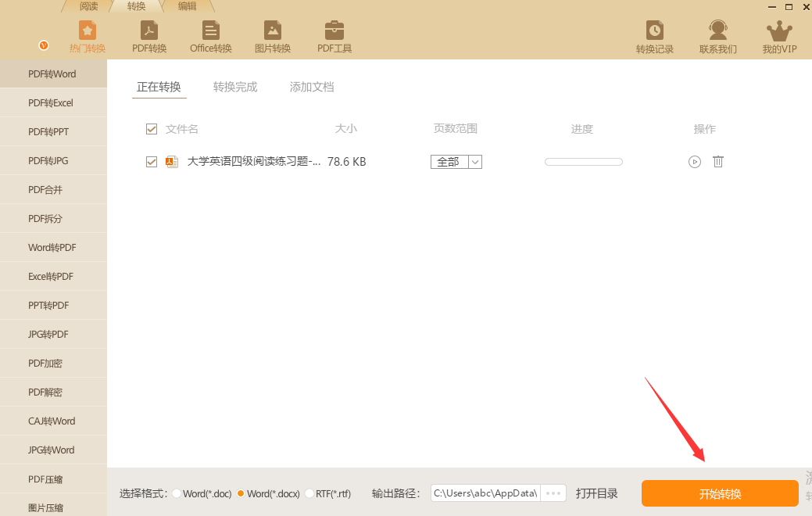812x516 pixels.
Task: Switch to the 转换 top tab
Action: tap(136, 6)
